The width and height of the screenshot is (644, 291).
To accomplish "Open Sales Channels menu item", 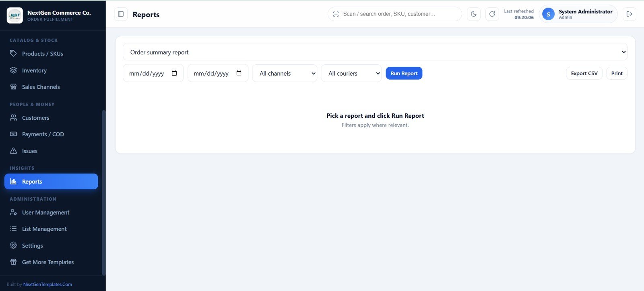I will 51,87.
